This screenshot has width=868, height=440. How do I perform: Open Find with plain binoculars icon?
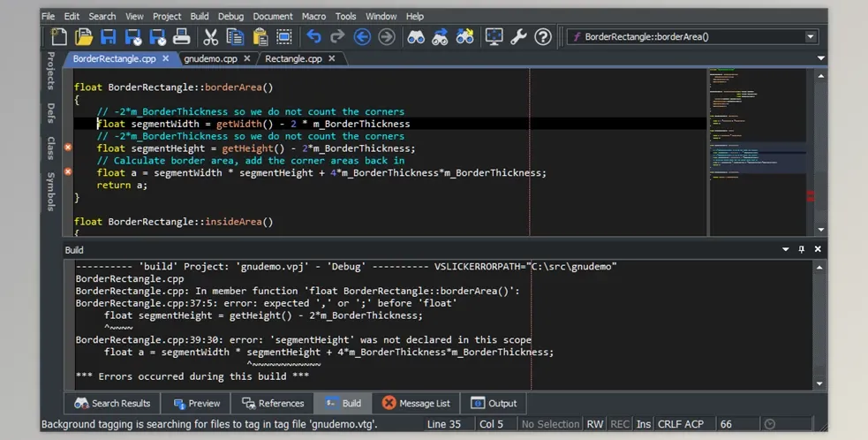click(416, 37)
